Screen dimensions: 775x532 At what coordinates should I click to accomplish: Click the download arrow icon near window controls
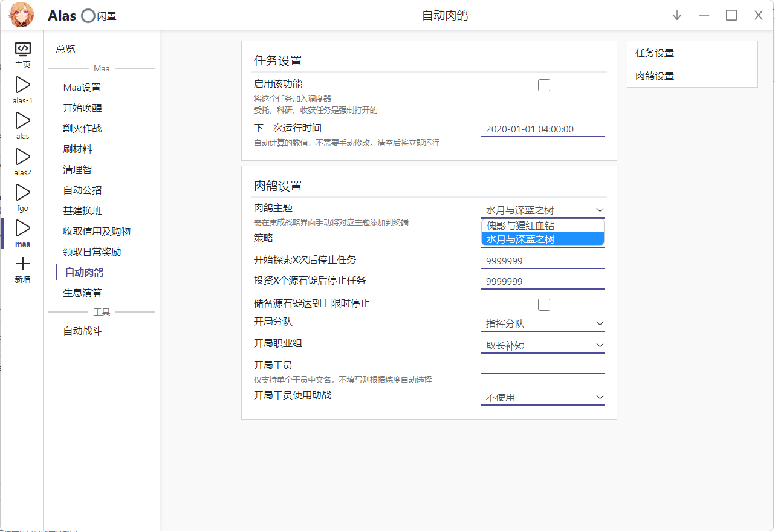click(x=676, y=15)
